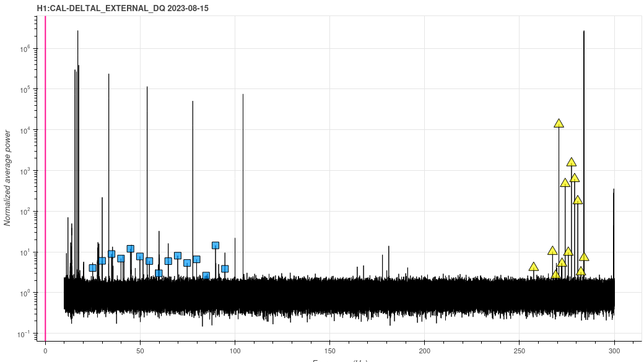Click the x-axis tick label 250
644x362 pixels.
click(520, 351)
